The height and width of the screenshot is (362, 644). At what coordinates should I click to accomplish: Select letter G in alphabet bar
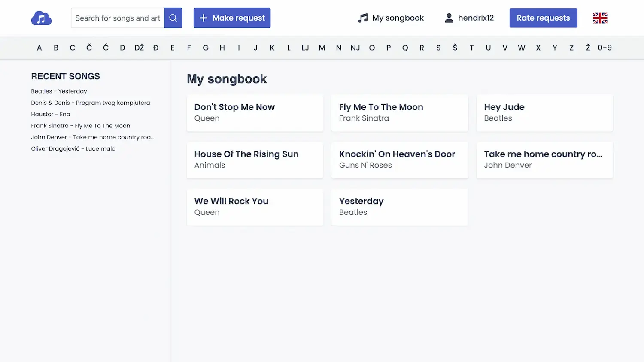coord(206,48)
